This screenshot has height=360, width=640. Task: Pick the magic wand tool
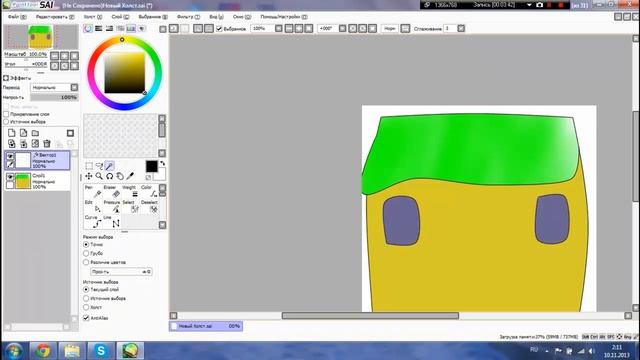point(109,166)
